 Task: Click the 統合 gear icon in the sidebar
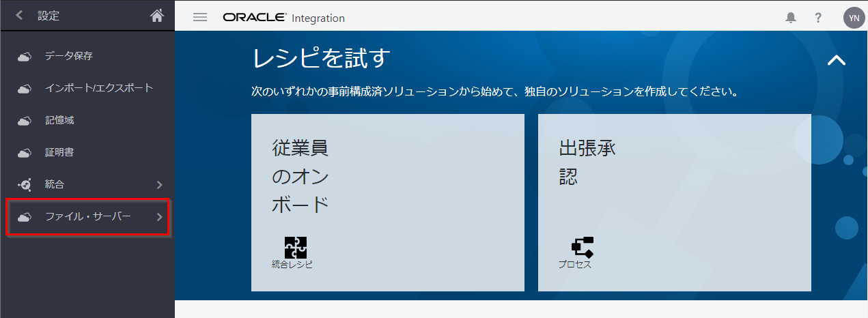pyautogui.click(x=25, y=185)
